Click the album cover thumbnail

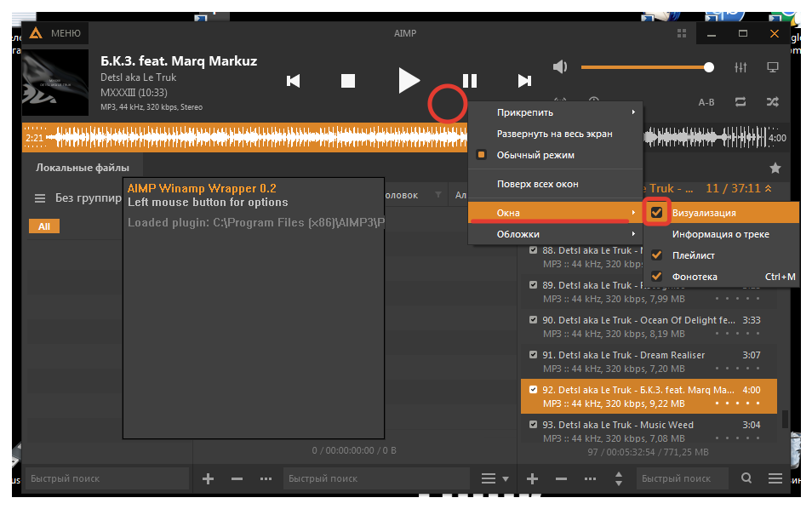coord(55,83)
